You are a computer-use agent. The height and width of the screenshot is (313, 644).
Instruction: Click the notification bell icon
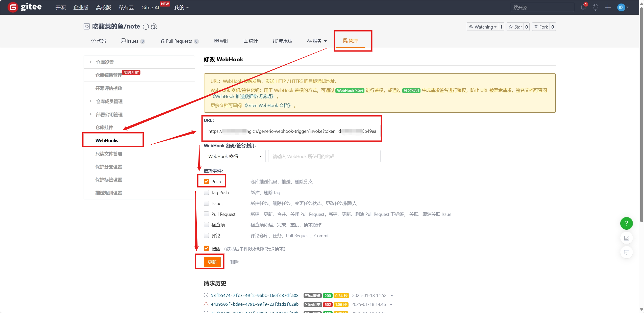click(x=583, y=7)
